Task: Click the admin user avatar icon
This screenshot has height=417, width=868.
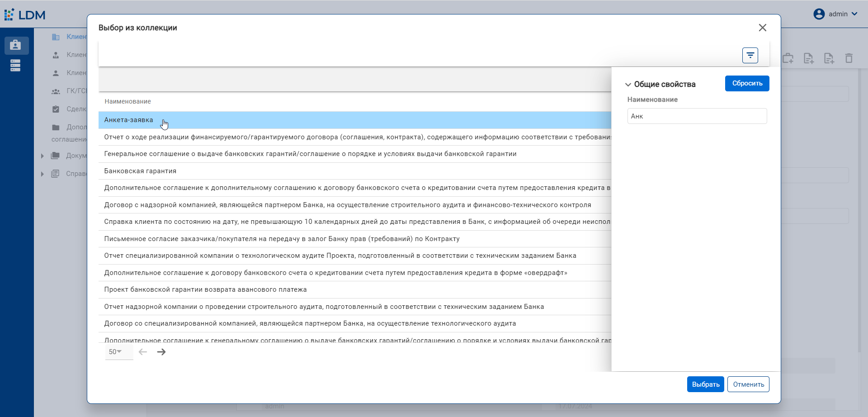Action: [819, 14]
